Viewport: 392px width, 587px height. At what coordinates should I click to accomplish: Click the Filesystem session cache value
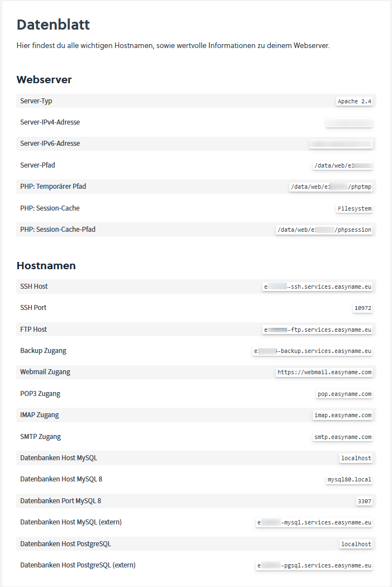tap(354, 208)
